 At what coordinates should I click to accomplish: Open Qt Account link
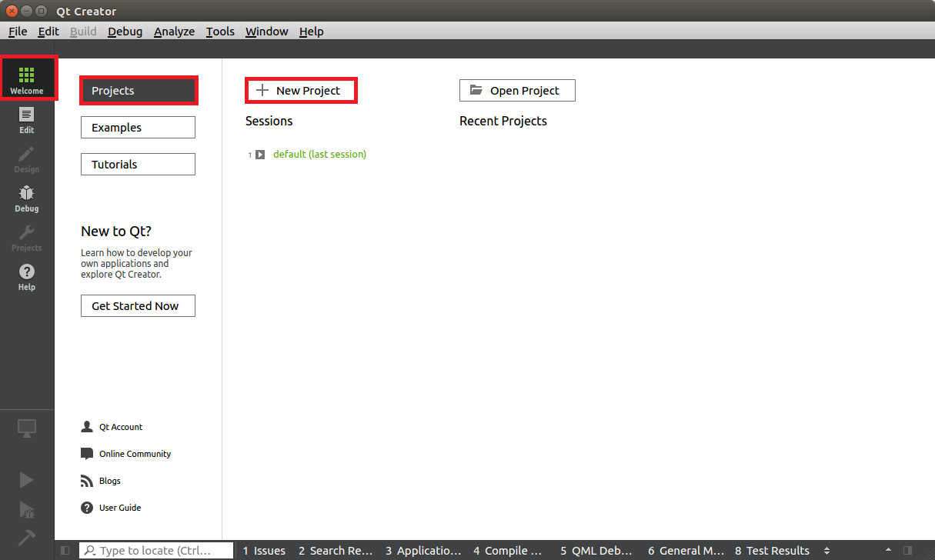121,427
